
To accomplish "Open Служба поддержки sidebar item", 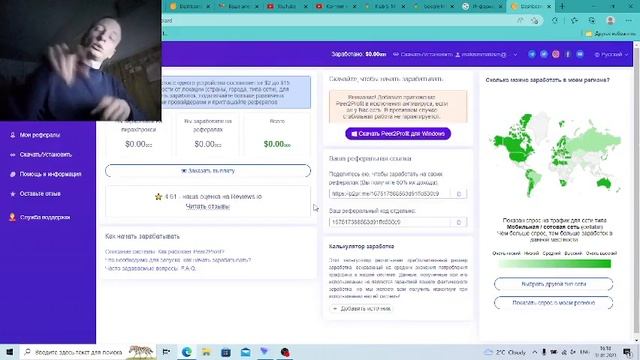I will 44,218.
